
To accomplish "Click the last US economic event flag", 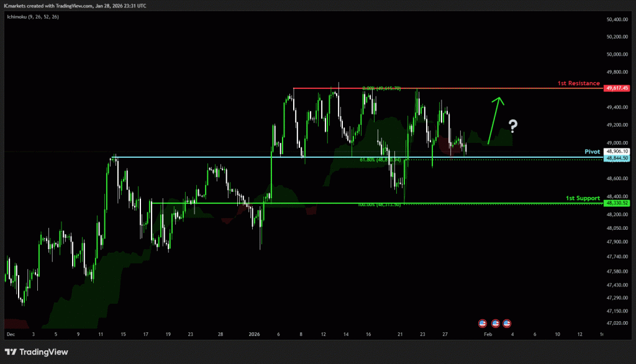I will (506, 323).
